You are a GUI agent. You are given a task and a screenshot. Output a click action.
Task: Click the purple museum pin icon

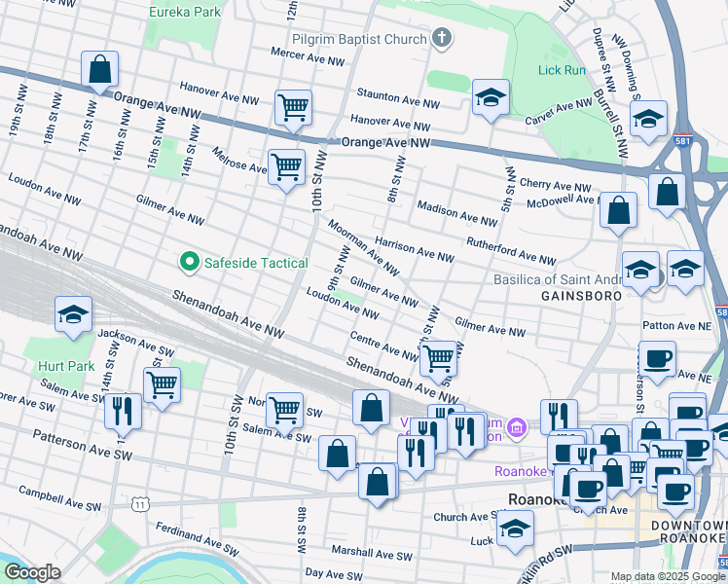pyautogui.click(x=516, y=427)
